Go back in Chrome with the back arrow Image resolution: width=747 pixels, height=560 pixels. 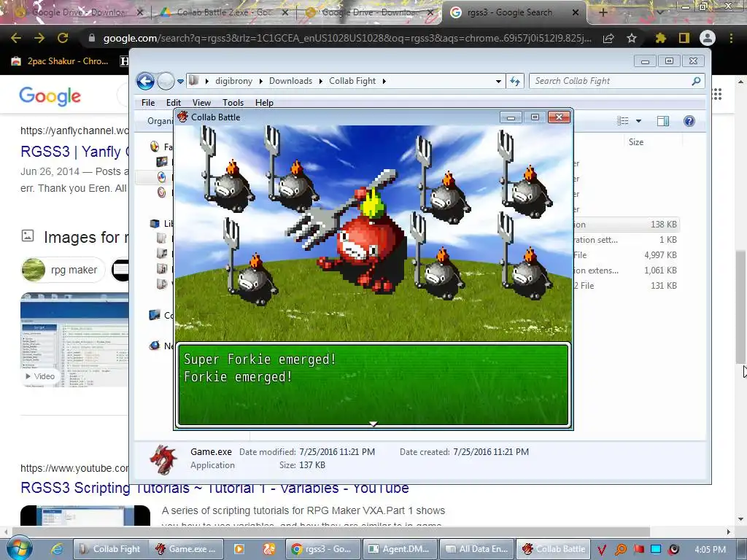(x=16, y=38)
